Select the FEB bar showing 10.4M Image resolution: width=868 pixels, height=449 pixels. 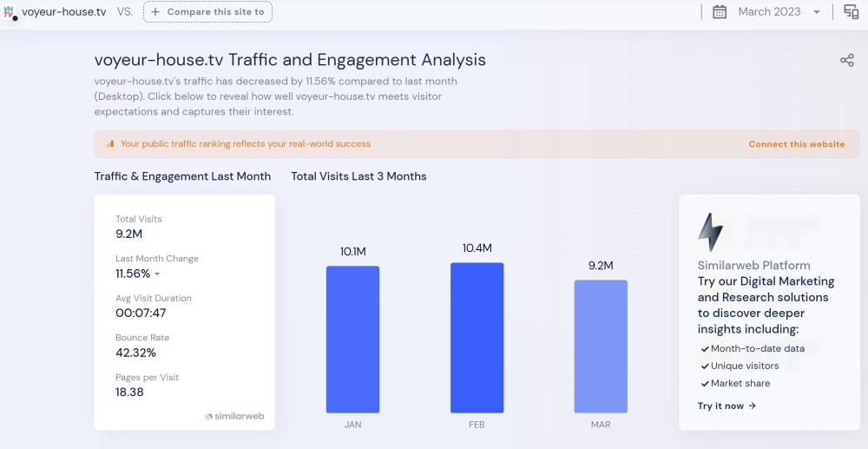click(x=477, y=337)
